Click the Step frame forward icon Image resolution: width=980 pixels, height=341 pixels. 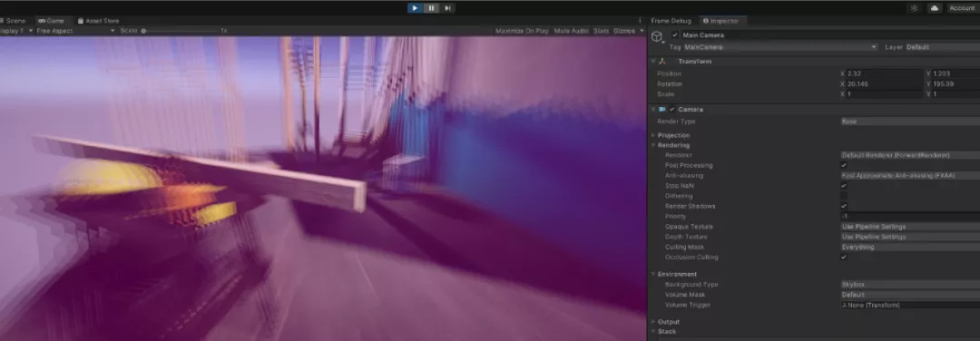[447, 8]
